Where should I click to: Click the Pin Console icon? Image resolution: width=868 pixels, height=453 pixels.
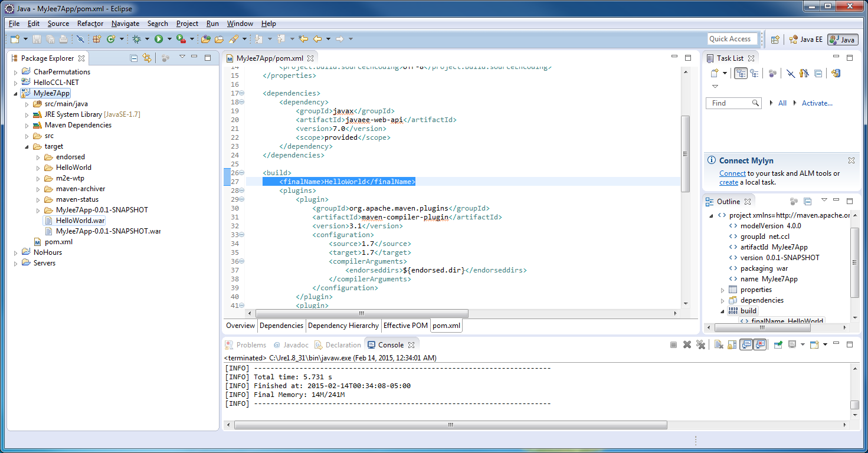(x=778, y=344)
